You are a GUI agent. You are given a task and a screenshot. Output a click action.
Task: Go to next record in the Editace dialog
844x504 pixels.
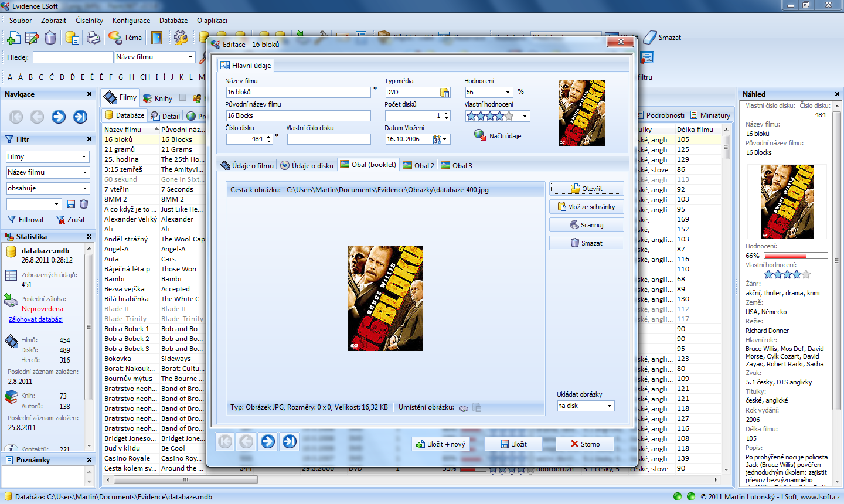[268, 441]
